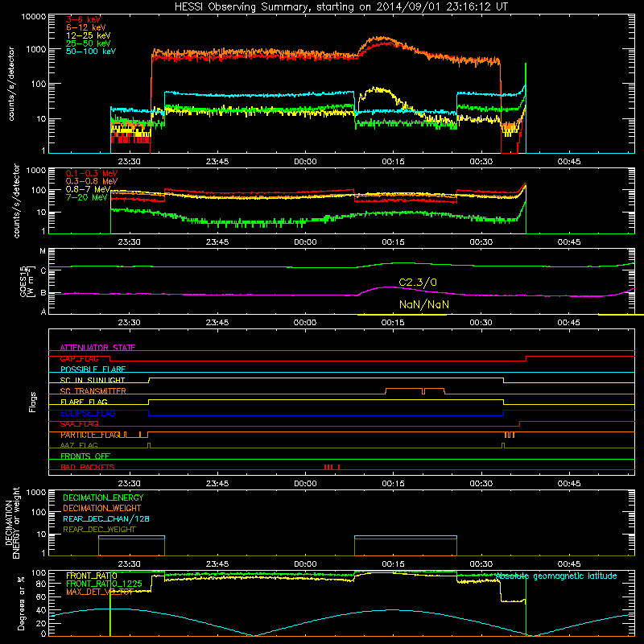The height and width of the screenshot is (644, 644).
Task: Select the ECLIPSE_FLAG label
Action: coord(88,413)
